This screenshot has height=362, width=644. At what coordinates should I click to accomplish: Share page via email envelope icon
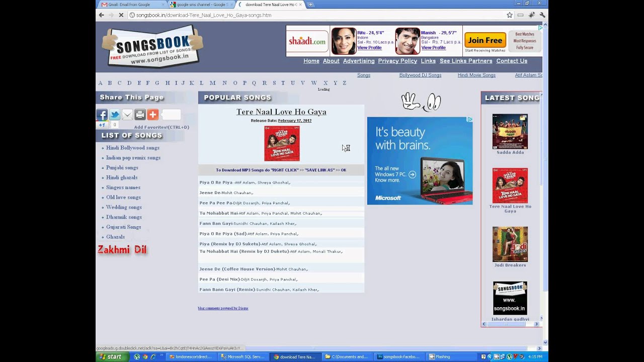(x=127, y=115)
